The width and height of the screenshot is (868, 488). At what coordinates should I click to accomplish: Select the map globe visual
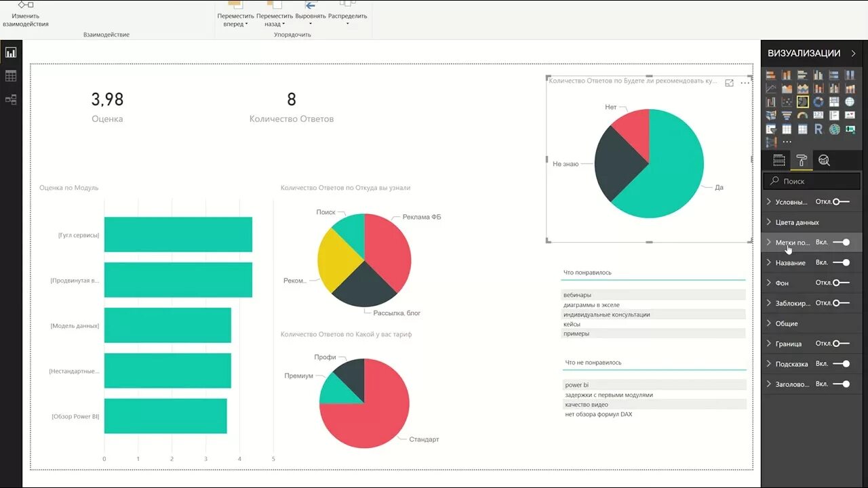850,102
